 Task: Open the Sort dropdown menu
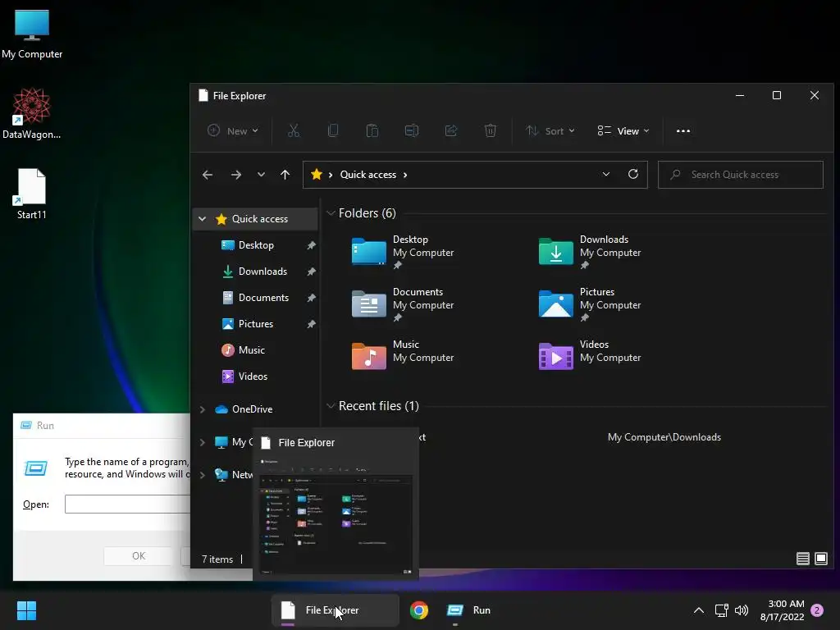(550, 130)
